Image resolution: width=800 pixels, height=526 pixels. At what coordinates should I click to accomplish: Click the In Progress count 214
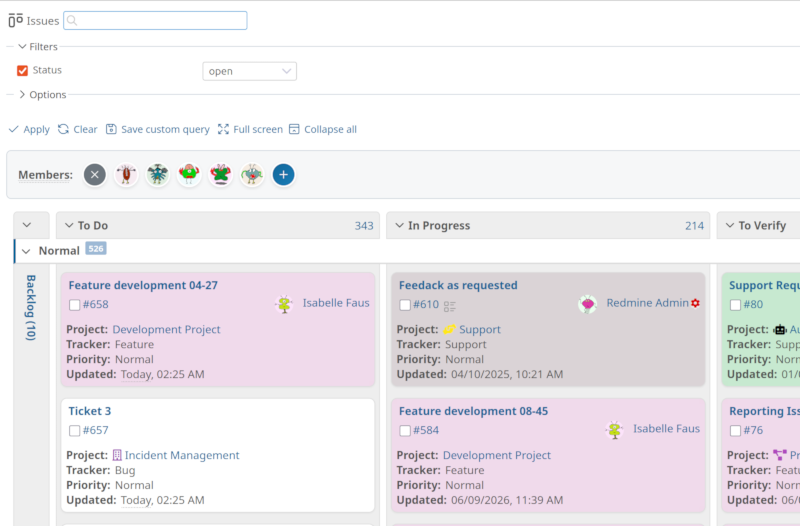tap(694, 226)
